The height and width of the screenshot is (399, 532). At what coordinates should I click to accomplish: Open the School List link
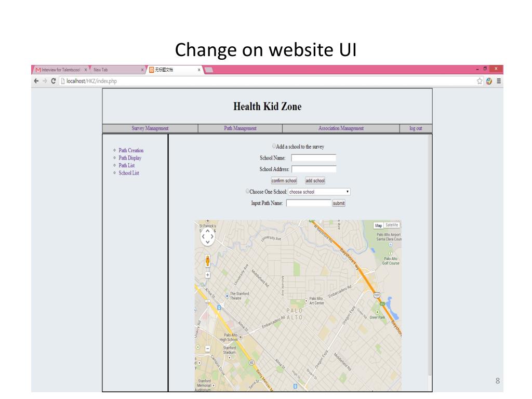coord(129,172)
